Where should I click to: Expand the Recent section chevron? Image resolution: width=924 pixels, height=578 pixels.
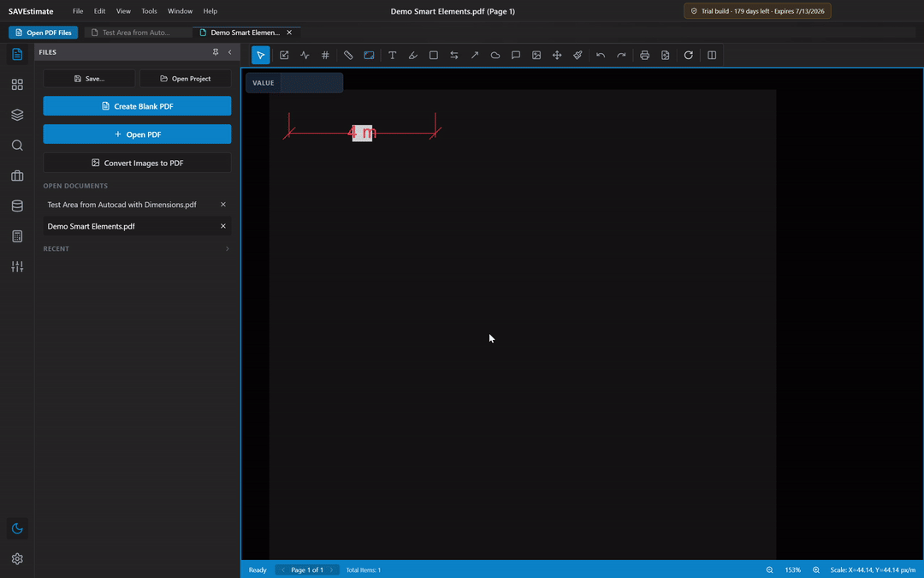(228, 248)
